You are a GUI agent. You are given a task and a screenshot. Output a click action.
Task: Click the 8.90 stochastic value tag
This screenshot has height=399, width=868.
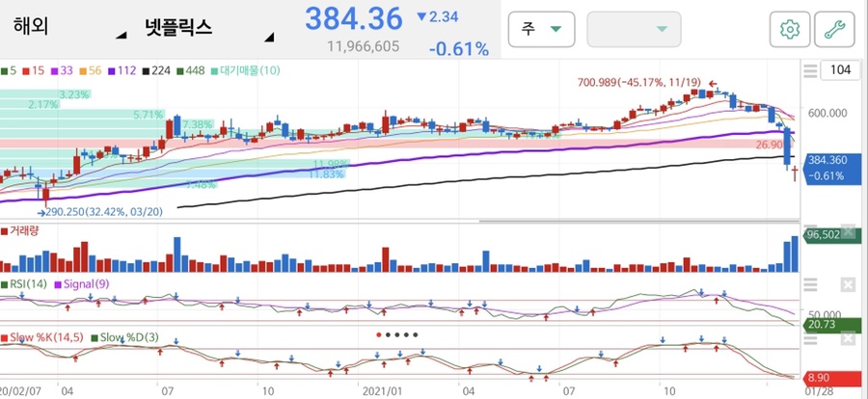click(x=832, y=378)
